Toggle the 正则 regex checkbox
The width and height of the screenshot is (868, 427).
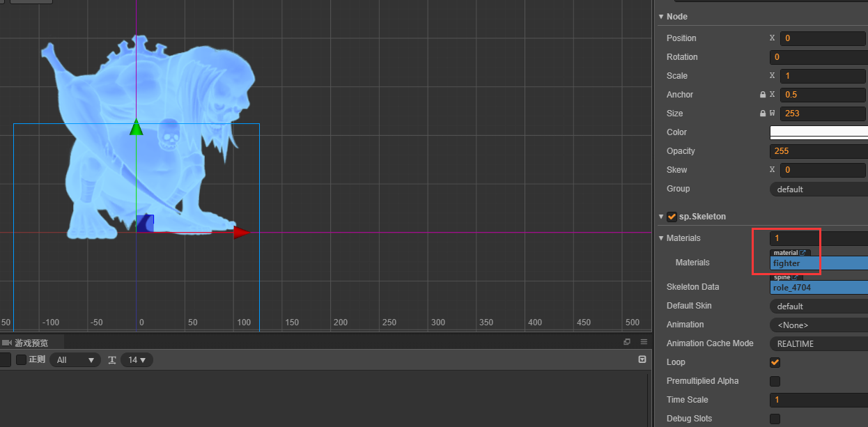tap(21, 360)
